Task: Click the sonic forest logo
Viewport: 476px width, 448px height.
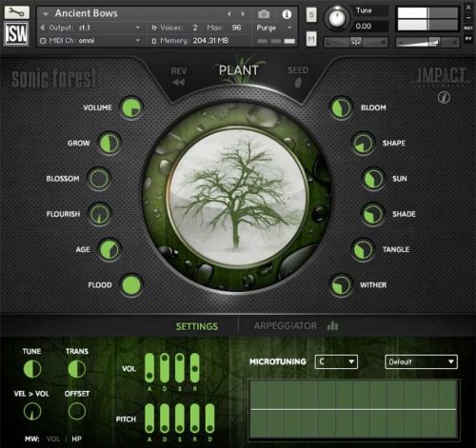Action: point(54,78)
